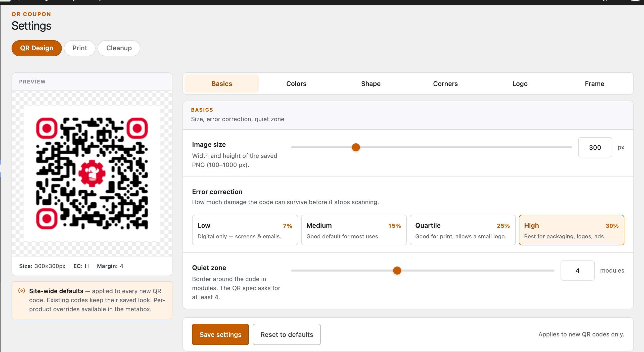Screen dimensions: 644x352
Task: Click the 'Site-wide defaults' heading text
Action: click(56, 291)
